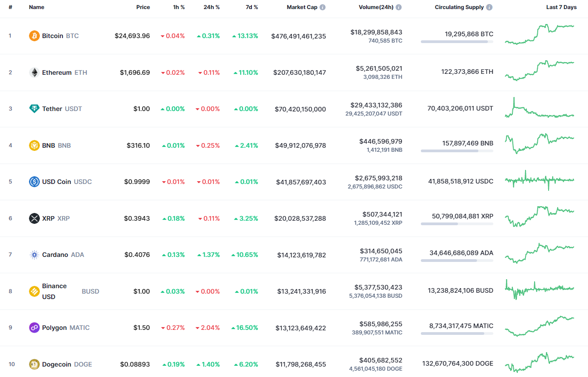Sort by the Price column header

[143, 7]
